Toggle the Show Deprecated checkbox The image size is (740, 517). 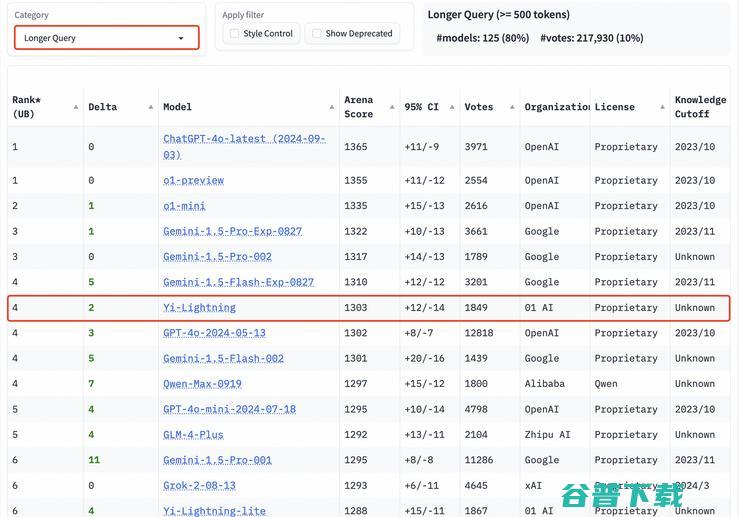317,34
